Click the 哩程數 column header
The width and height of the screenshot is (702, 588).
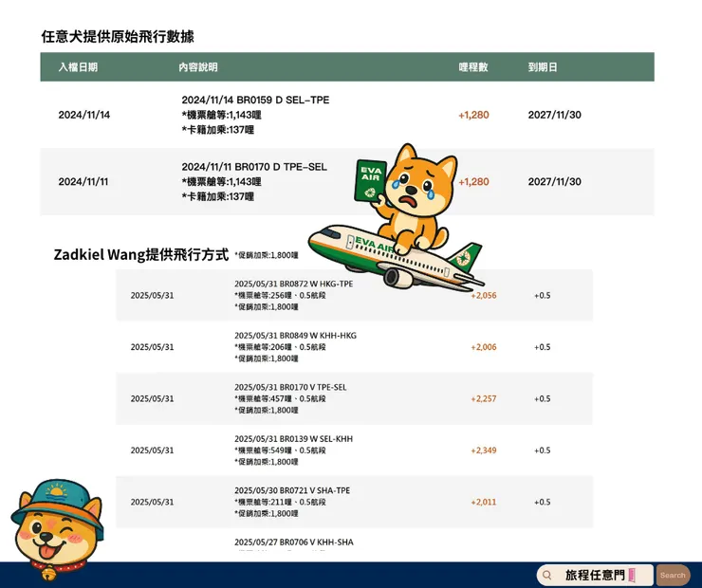(x=473, y=67)
